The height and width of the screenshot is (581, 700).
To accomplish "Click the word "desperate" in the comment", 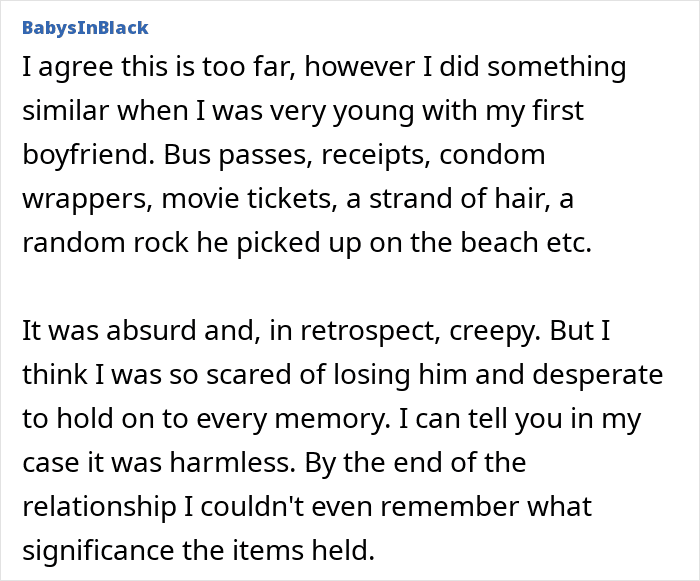I will 598,375.
